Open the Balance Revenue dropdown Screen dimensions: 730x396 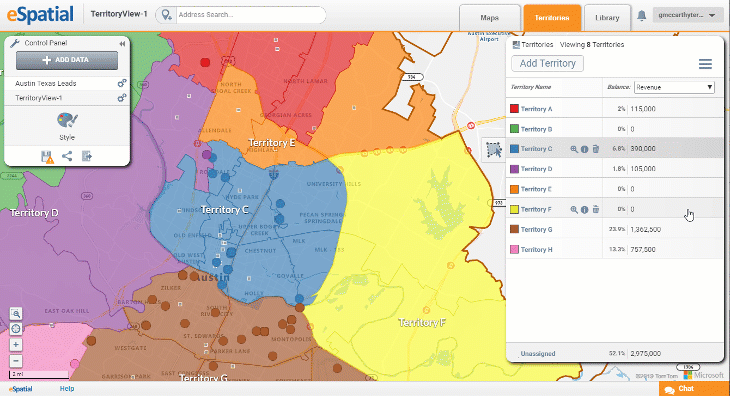click(x=674, y=87)
